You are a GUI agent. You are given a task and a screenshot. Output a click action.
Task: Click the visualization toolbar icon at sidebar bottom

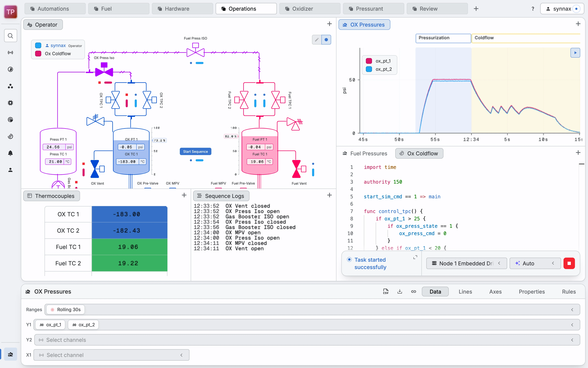pos(10,354)
